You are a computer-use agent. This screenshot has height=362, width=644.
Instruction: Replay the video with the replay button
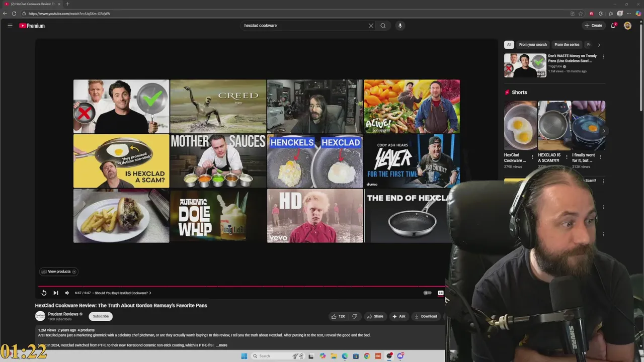(44, 293)
